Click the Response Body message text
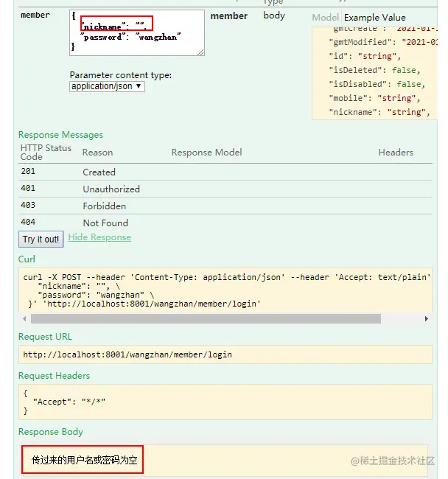This screenshot has height=479, width=448. [84, 460]
